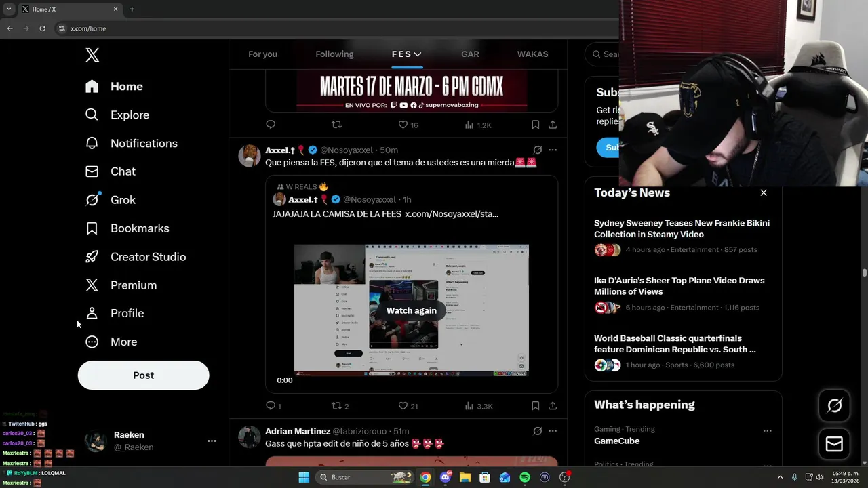Reply to supernovaboxing banner post
Viewport: 868px width, 488px height.
pos(271,125)
